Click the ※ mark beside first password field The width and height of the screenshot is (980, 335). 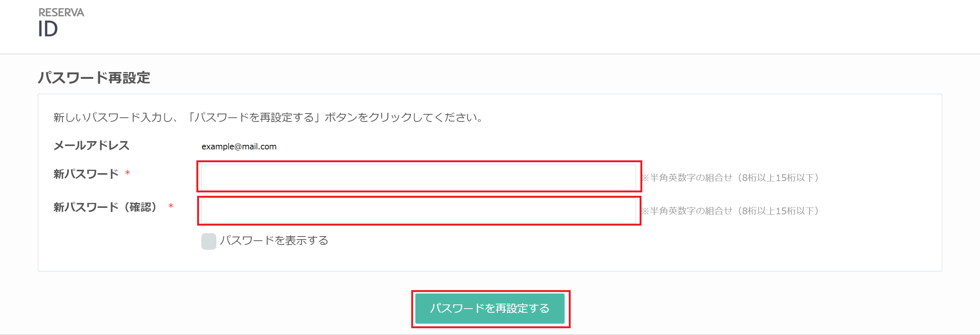[x=645, y=178]
